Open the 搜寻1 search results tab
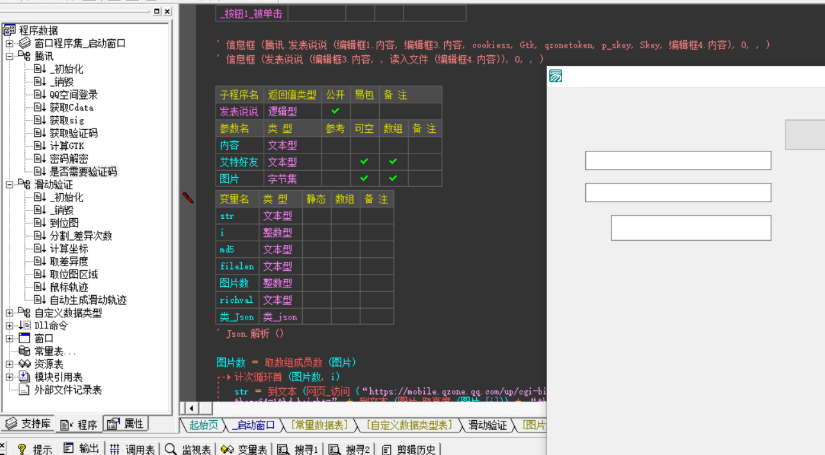The width and height of the screenshot is (825, 455). (298, 449)
